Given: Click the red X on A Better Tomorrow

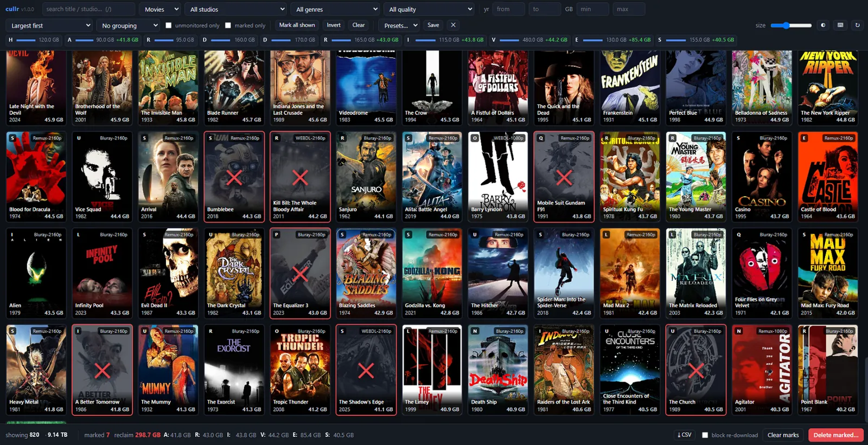Looking at the screenshot, I should tap(103, 370).
